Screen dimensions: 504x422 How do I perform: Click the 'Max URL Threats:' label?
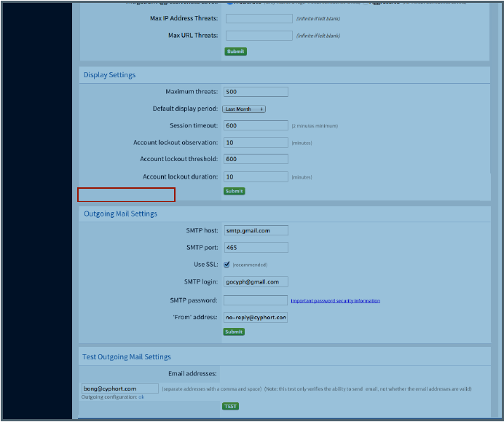coord(193,36)
